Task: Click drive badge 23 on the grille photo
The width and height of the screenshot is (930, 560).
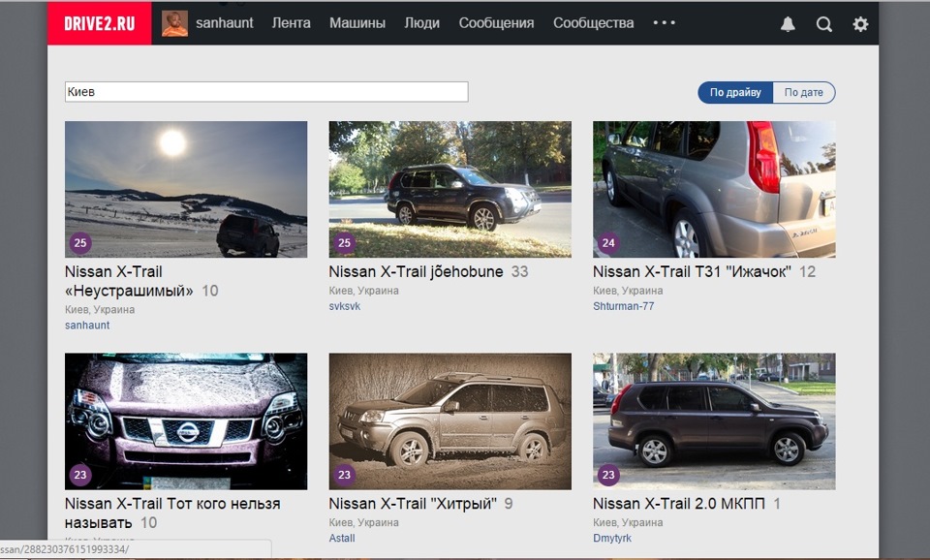Action: click(80, 475)
